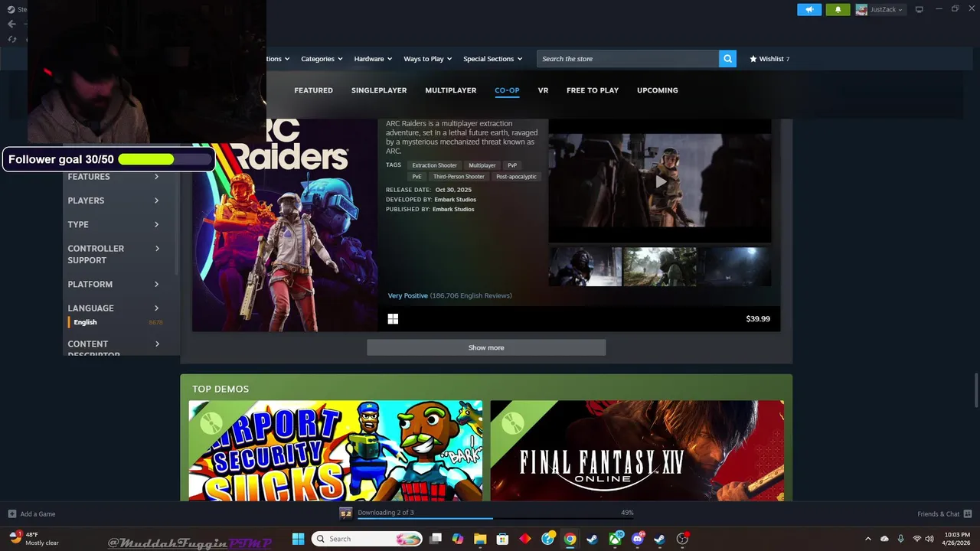This screenshot has width=980, height=551.
Task: Click the Add a Game plus icon
Action: pyautogui.click(x=12, y=514)
